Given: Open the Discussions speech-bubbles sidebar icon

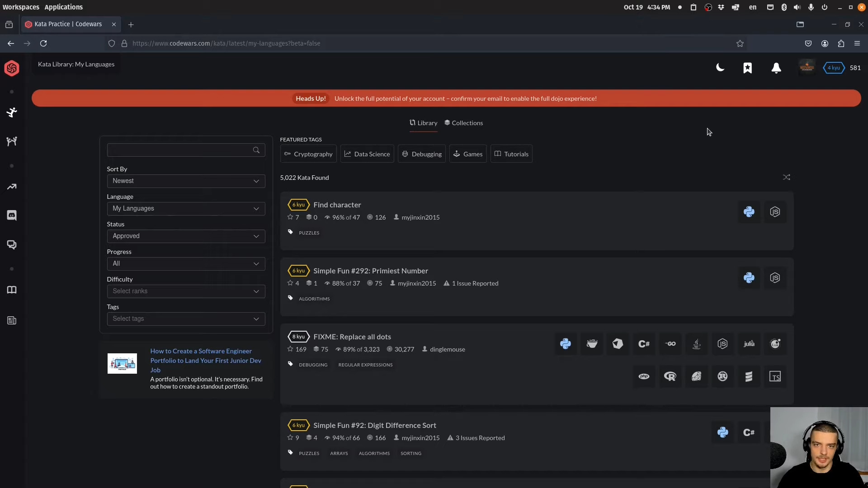Looking at the screenshot, I should pyautogui.click(x=12, y=244).
